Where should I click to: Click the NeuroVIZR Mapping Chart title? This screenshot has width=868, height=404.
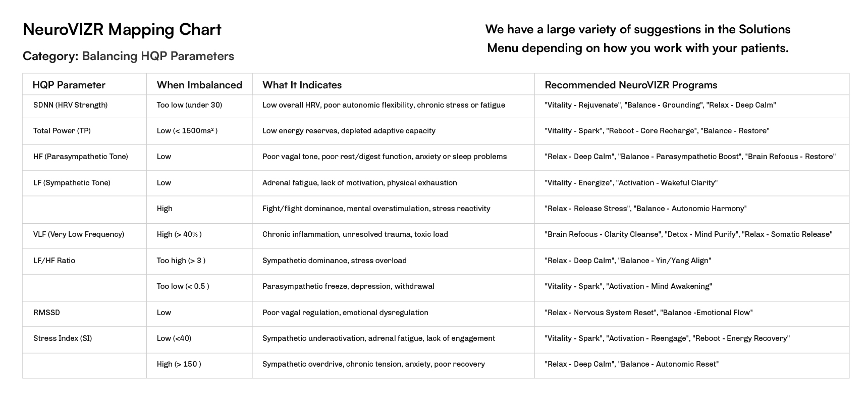point(122,29)
